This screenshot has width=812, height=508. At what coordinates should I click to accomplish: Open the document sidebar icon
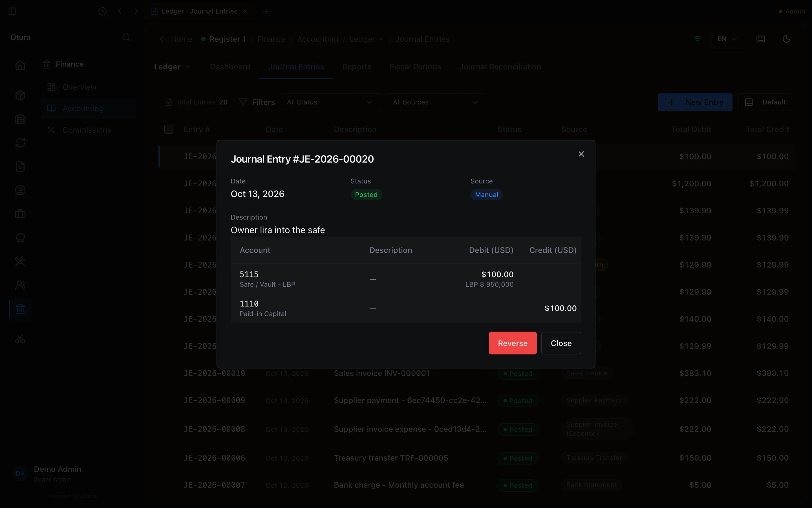click(21, 167)
